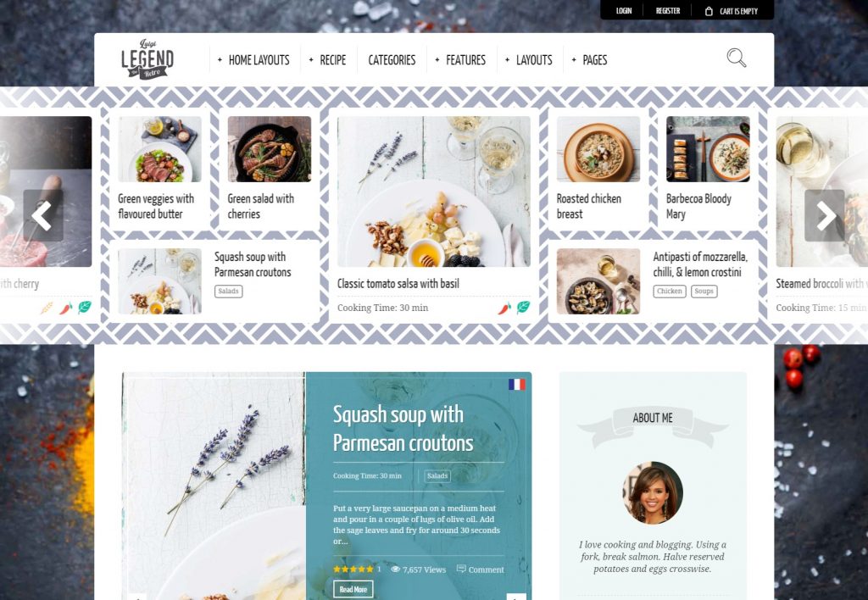Click the Luigi Legend logo

click(x=147, y=59)
